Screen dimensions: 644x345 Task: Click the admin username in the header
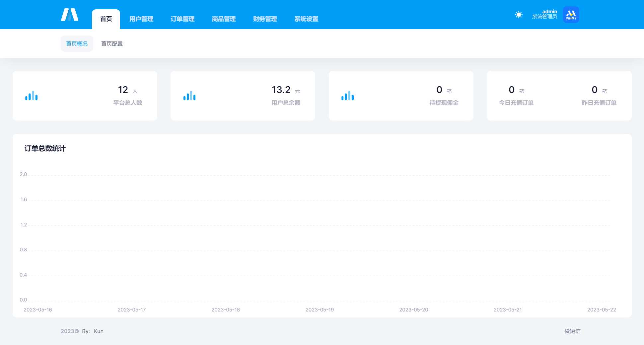click(549, 12)
